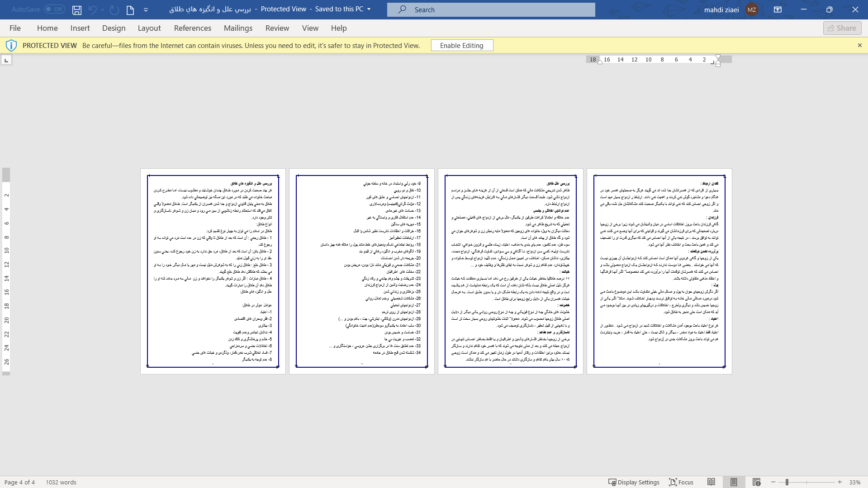
Task: Open the Undo history dropdown arrow
Action: 103,9
